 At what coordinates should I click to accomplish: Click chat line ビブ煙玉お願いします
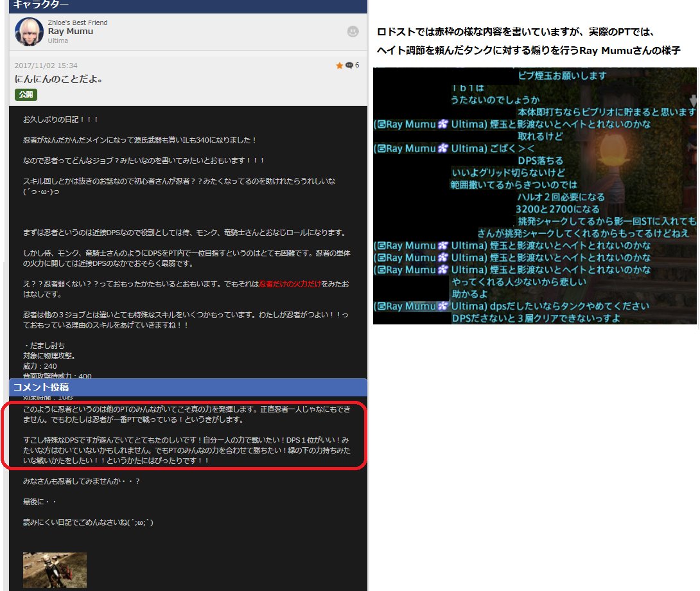562,76
